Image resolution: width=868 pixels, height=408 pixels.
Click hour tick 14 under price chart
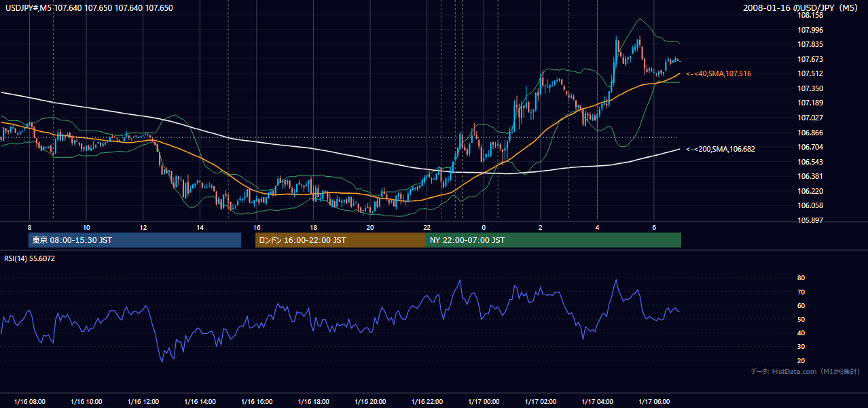click(x=200, y=227)
